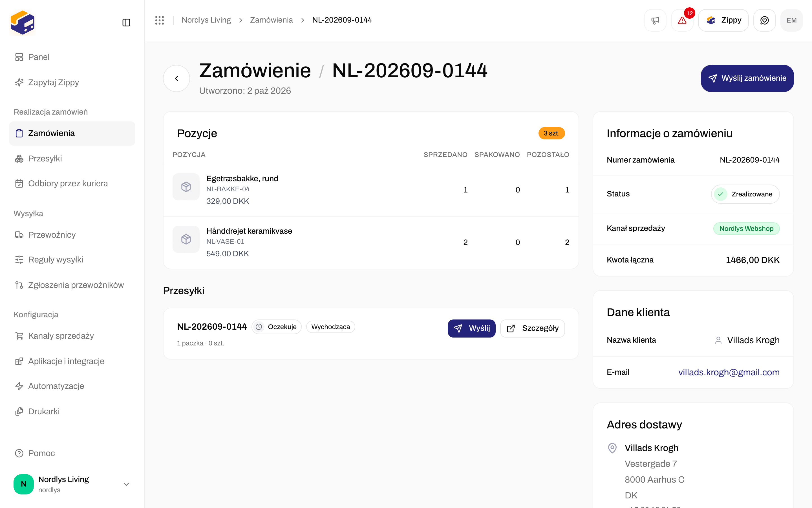Click the Hånddrejet keramikvase item name

tap(249, 231)
